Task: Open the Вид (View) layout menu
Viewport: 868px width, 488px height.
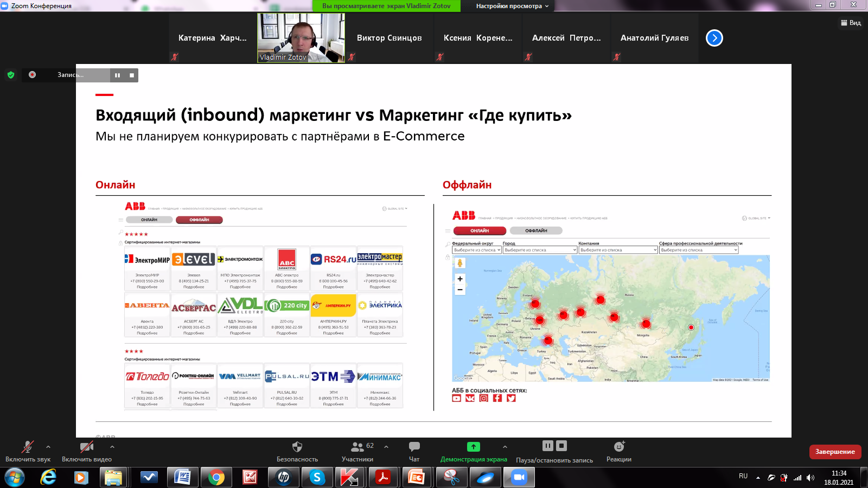Action: coord(851,23)
